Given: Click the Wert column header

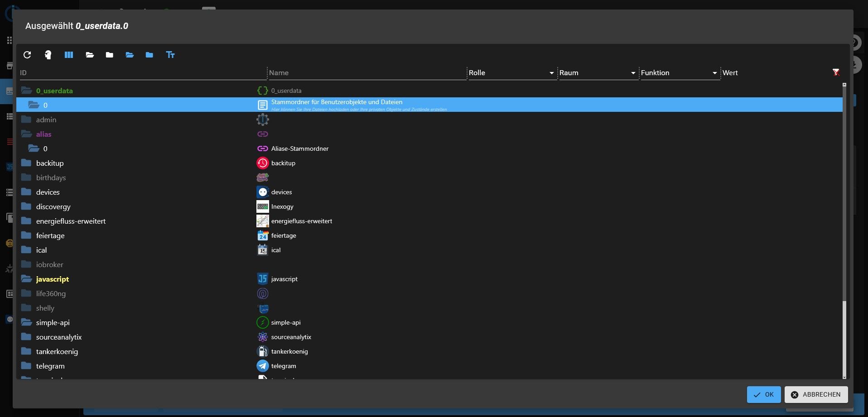Looking at the screenshot, I should (730, 73).
